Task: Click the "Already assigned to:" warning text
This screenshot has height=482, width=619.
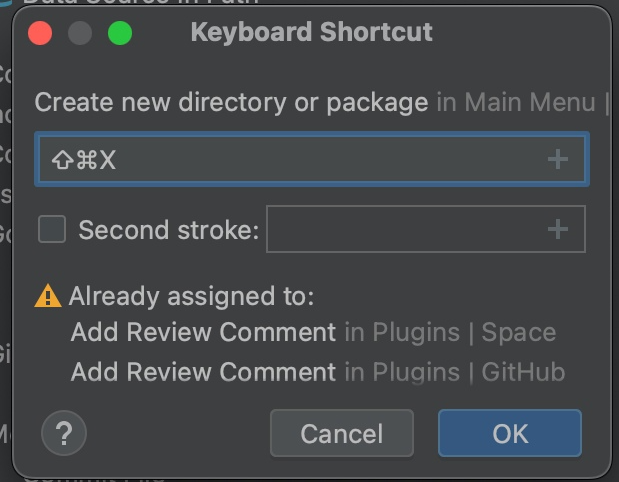Action: point(191,296)
